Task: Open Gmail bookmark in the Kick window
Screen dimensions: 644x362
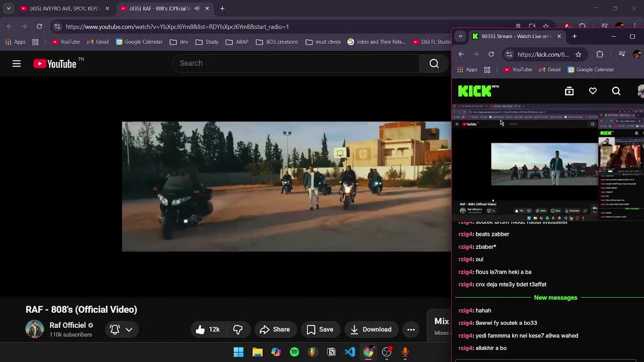Action: tap(549, 69)
